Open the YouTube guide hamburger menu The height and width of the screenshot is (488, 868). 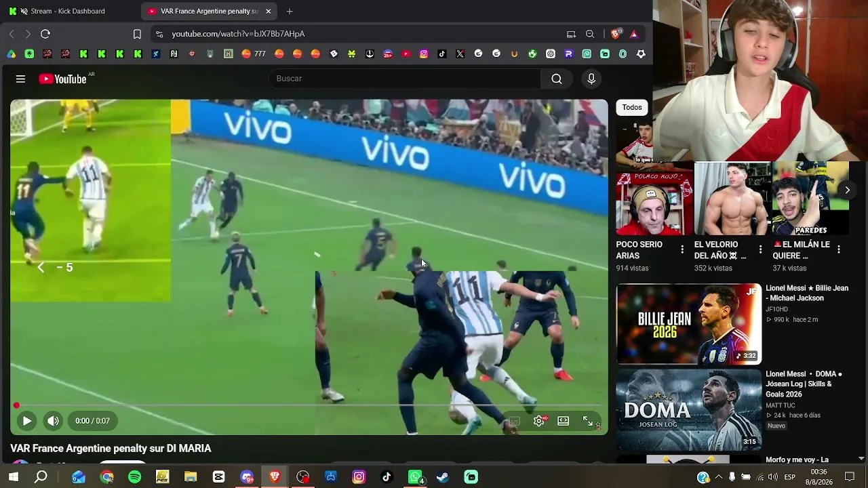coord(20,79)
